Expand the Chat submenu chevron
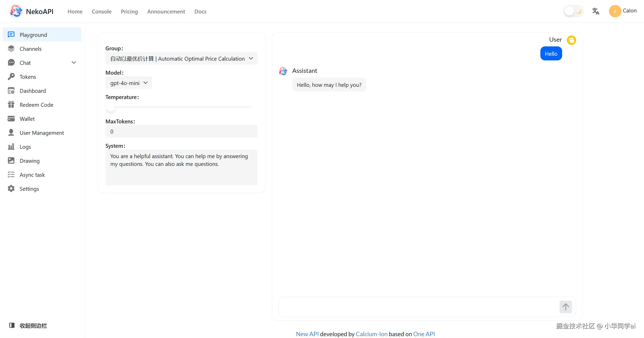 [x=74, y=63]
